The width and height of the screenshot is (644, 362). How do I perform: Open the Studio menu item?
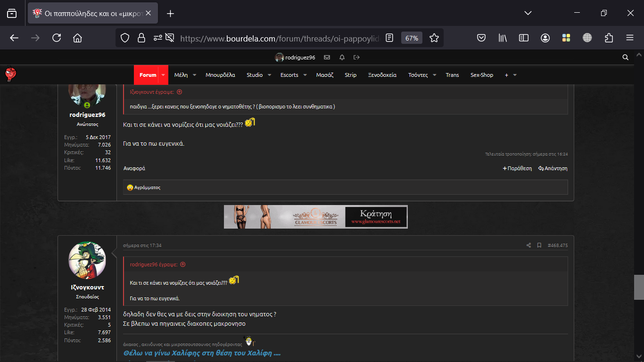pyautogui.click(x=255, y=75)
